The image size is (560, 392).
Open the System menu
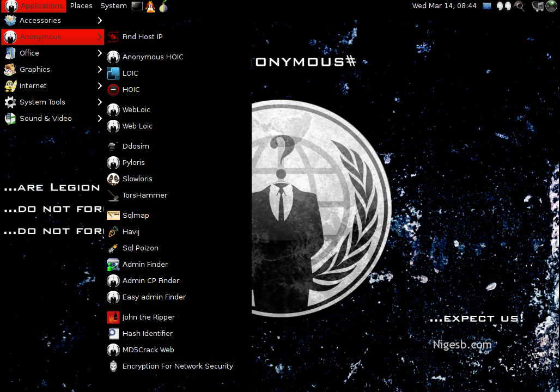pos(113,5)
